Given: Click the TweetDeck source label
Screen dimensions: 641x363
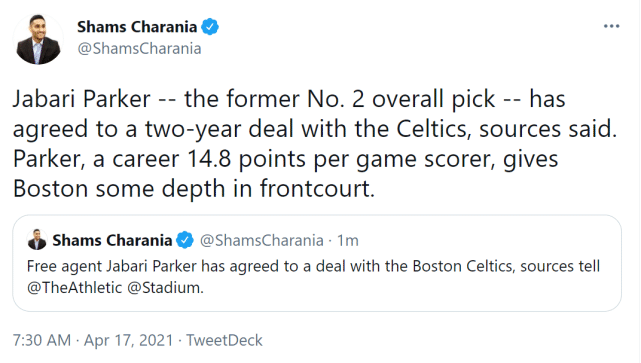Looking at the screenshot, I should click(224, 340).
